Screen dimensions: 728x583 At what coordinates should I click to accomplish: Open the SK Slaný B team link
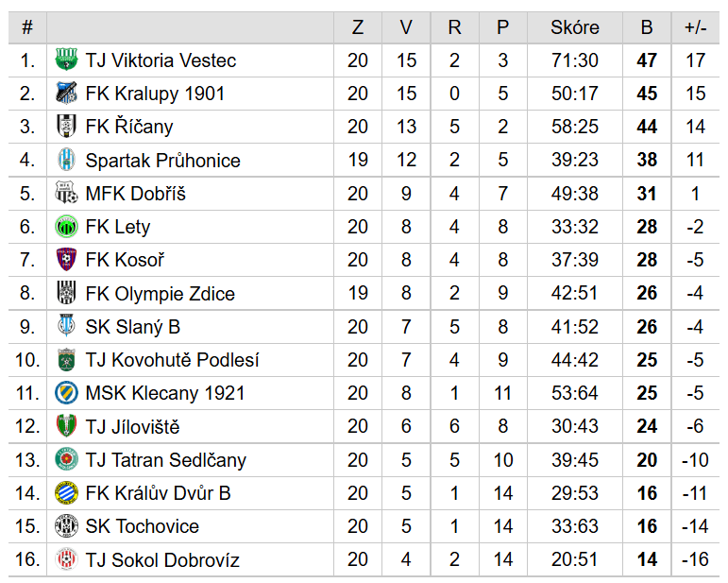tap(132, 327)
